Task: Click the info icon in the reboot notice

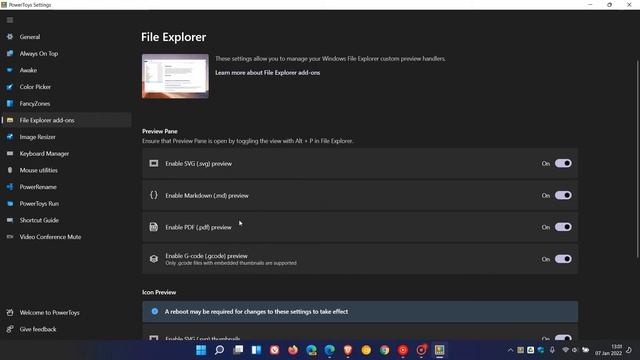Action: pos(155,311)
